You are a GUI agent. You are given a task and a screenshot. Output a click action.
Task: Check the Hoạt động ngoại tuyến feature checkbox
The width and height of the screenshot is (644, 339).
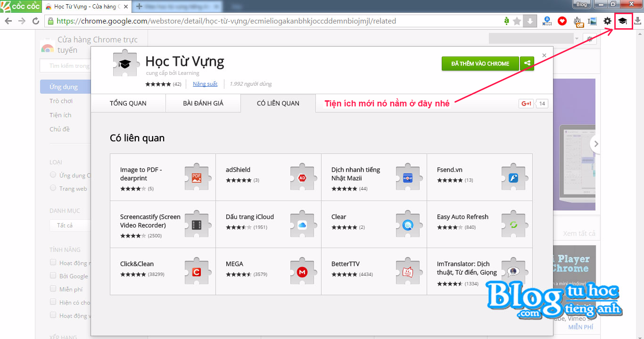[53, 263]
